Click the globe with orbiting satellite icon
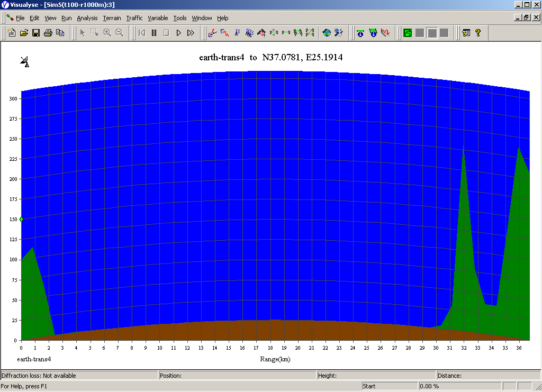This screenshot has width=542, height=392. coord(339,33)
